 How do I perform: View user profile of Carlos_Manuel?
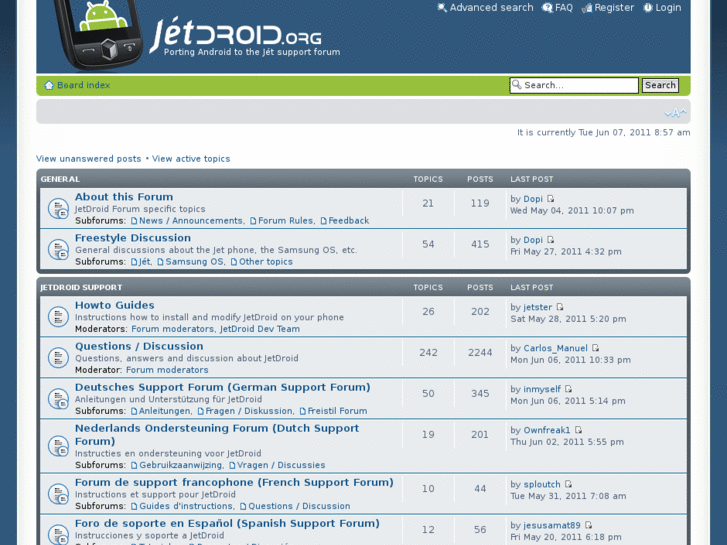[x=555, y=348]
